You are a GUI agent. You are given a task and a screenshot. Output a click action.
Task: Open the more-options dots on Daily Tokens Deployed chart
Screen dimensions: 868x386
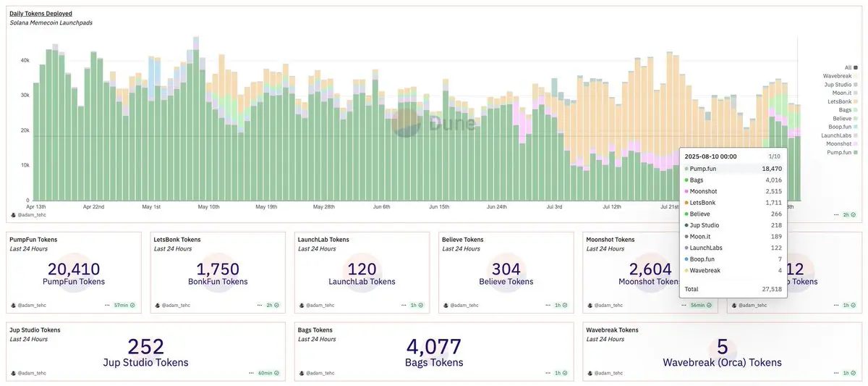[x=837, y=215]
